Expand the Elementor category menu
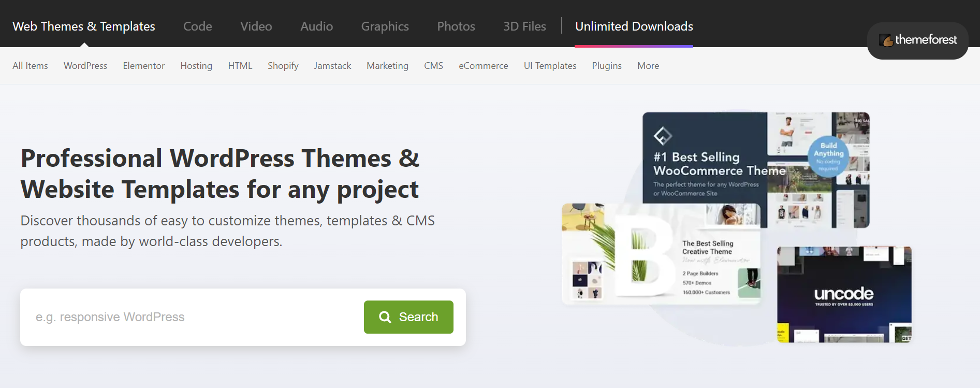The image size is (980, 388). [143, 66]
